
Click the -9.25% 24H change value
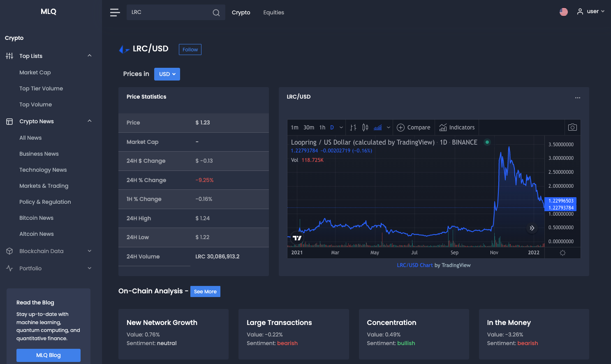[204, 180]
